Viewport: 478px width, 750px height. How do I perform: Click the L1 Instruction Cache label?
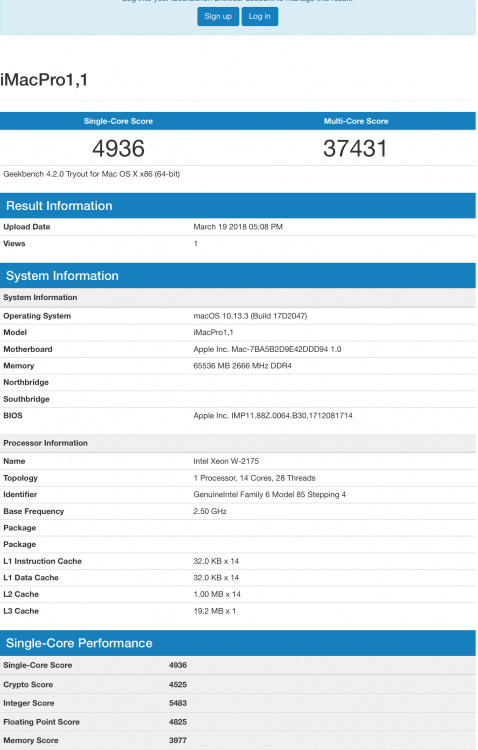[x=43, y=561]
